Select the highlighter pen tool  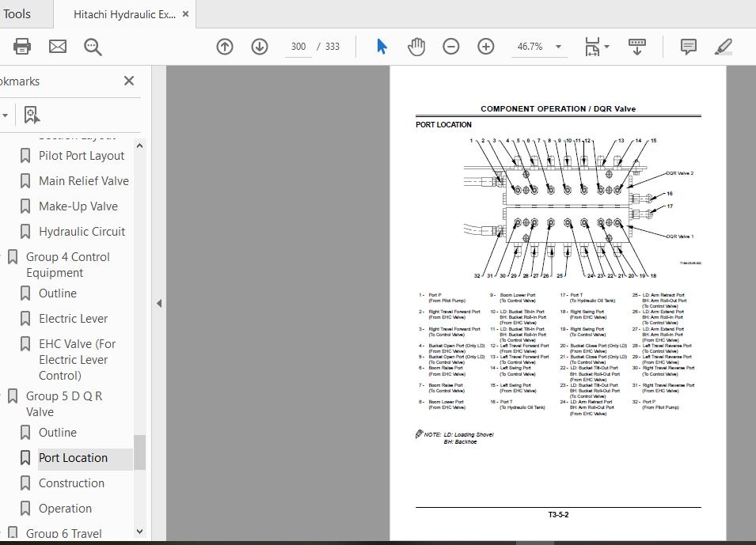pos(724,47)
